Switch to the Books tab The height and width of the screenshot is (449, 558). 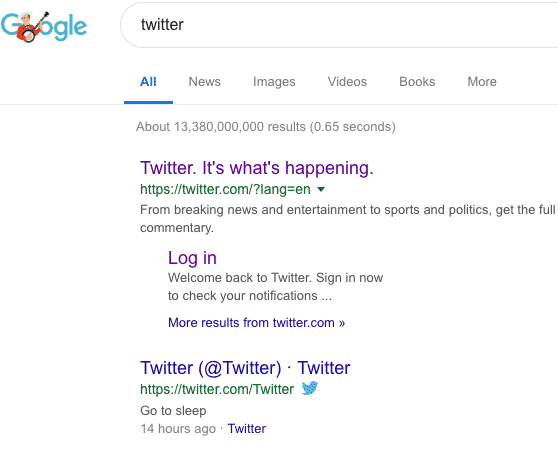click(417, 81)
